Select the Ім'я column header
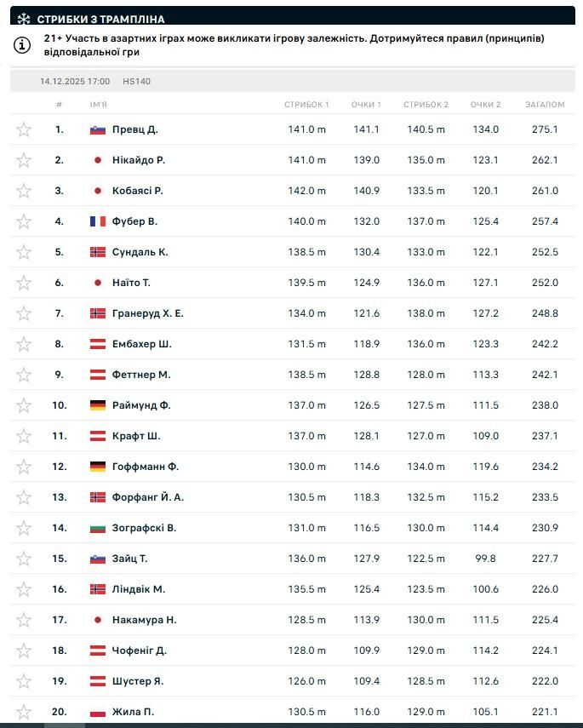 (99, 105)
